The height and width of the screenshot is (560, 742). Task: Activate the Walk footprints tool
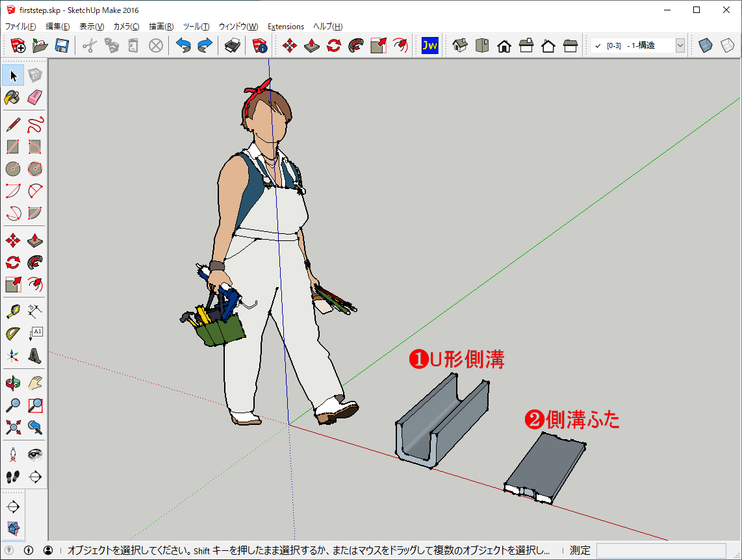click(x=13, y=477)
